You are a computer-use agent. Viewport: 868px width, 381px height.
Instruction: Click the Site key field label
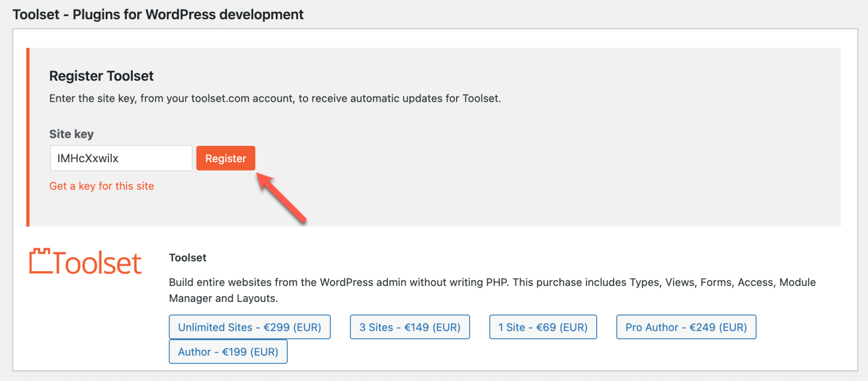71,134
